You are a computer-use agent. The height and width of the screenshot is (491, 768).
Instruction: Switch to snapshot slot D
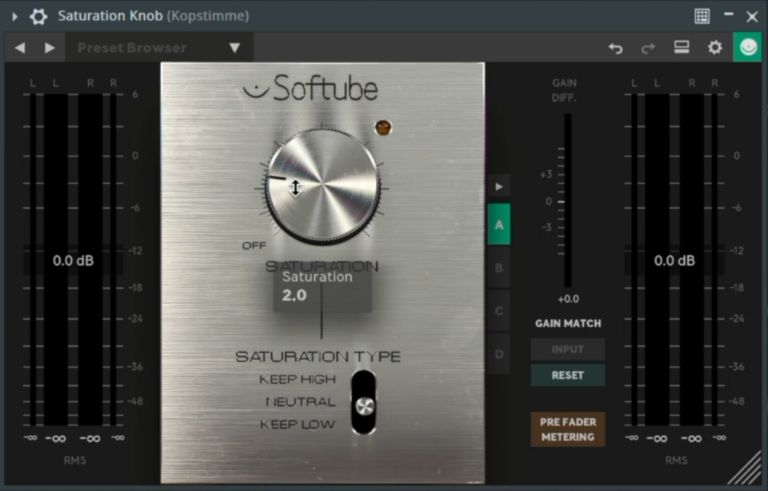click(x=499, y=354)
